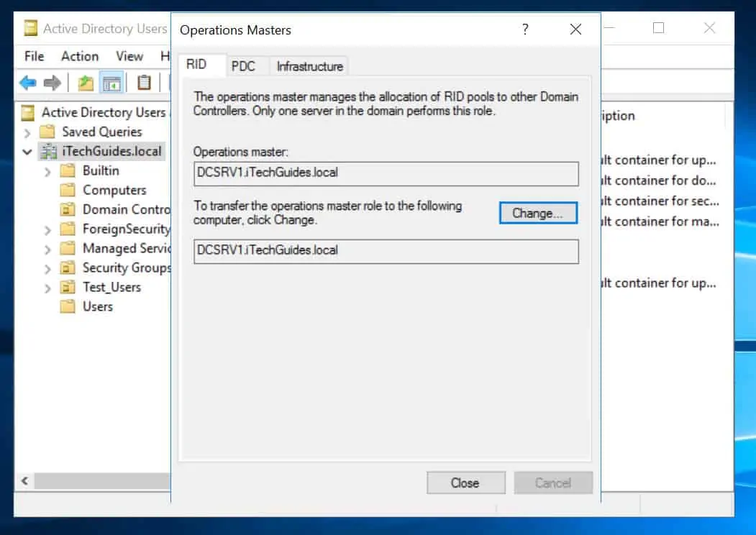Switch to the Infrastructure tab
This screenshot has width=756, height=535.
tap(309, 66)
